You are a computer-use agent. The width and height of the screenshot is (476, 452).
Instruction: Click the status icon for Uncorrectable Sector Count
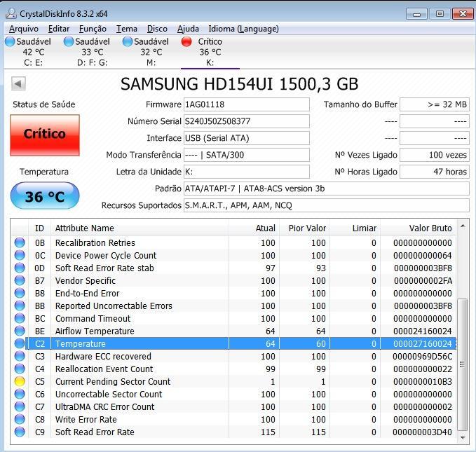pos(20,394)
